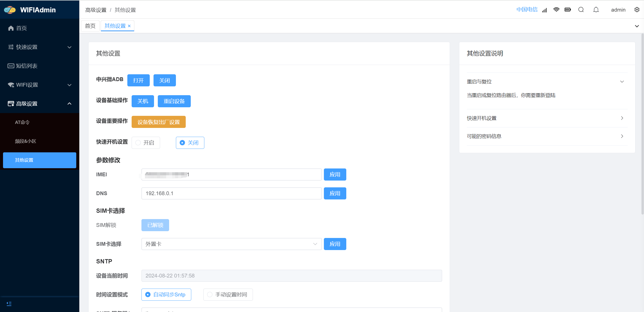Click the WiFi status icon in header
Screen dimensions: 644x312
[x=556, y=10]
